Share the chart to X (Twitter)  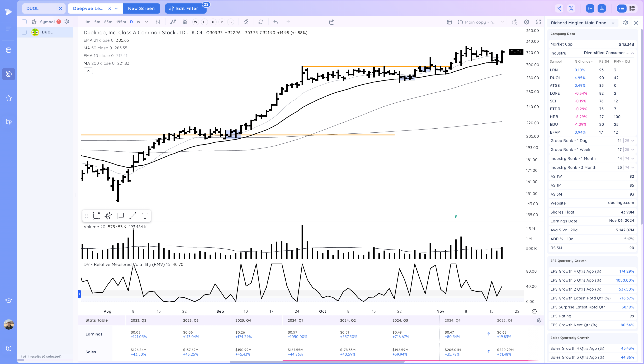pos(571,9)
